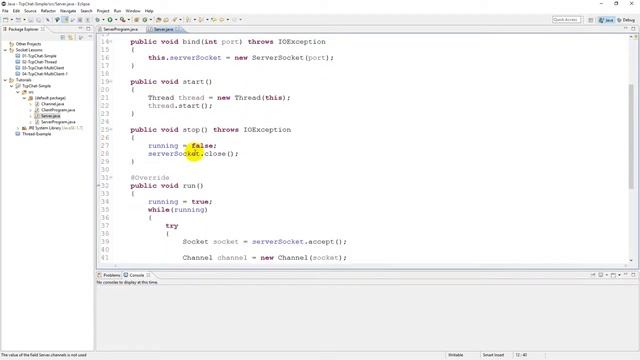Switch to the Java perspective
Screen dimensions: 640x360
pos(606,20)
